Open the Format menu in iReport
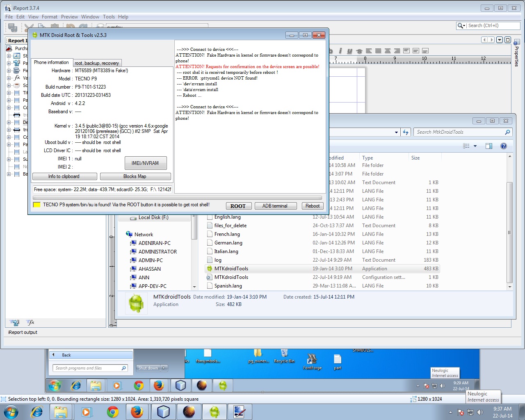 (x=50, y=17)
